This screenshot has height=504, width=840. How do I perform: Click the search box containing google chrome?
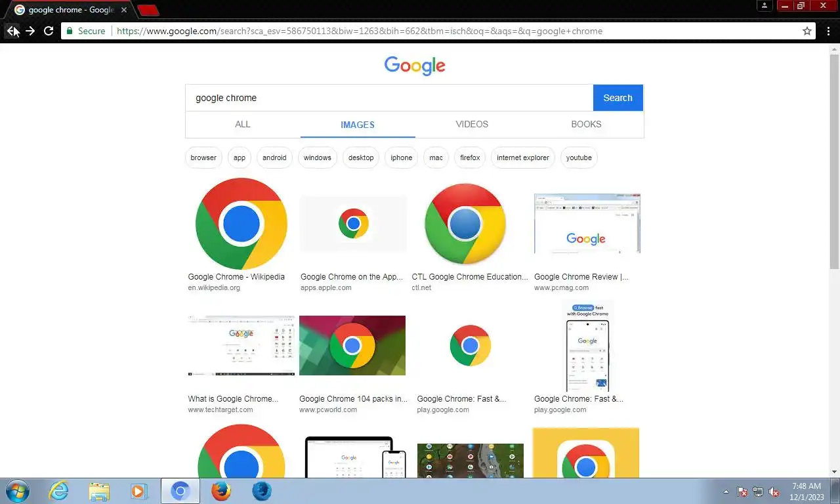click(389, 98)
